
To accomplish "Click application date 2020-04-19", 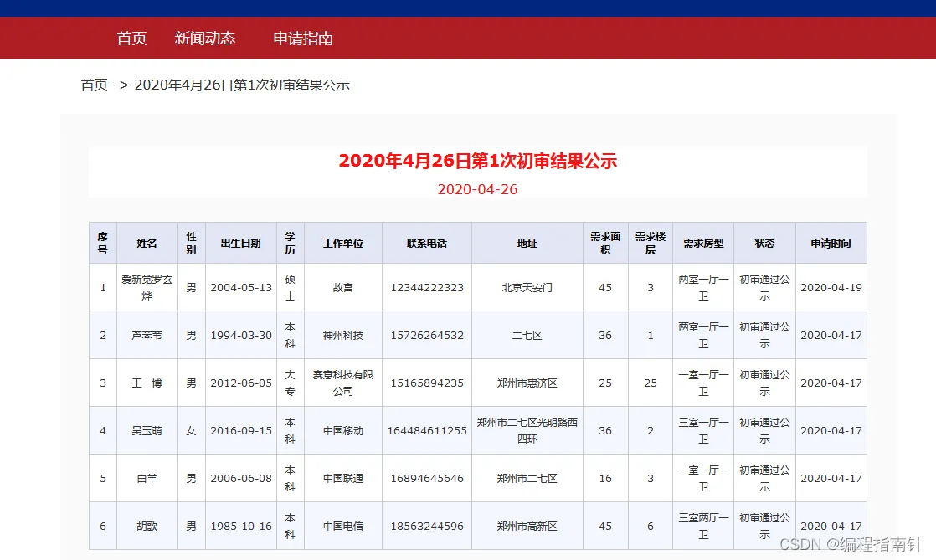I will pos(831,287).
